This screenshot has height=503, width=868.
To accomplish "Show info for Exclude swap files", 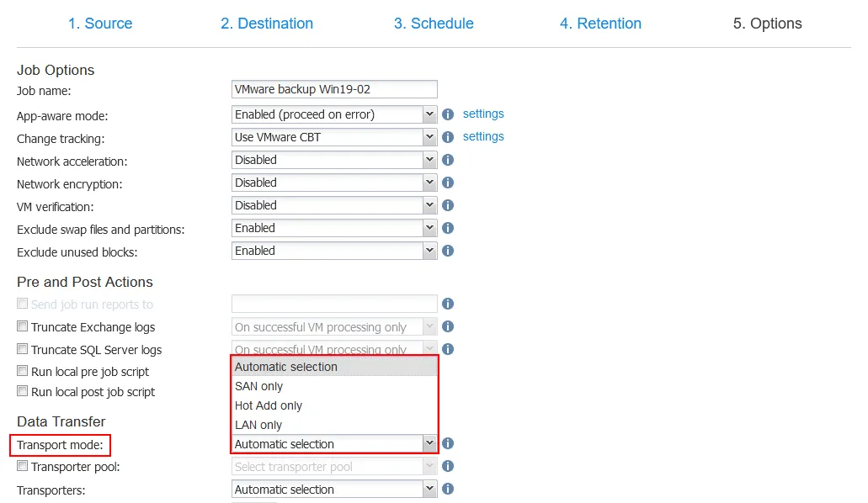I will (448, 228).
